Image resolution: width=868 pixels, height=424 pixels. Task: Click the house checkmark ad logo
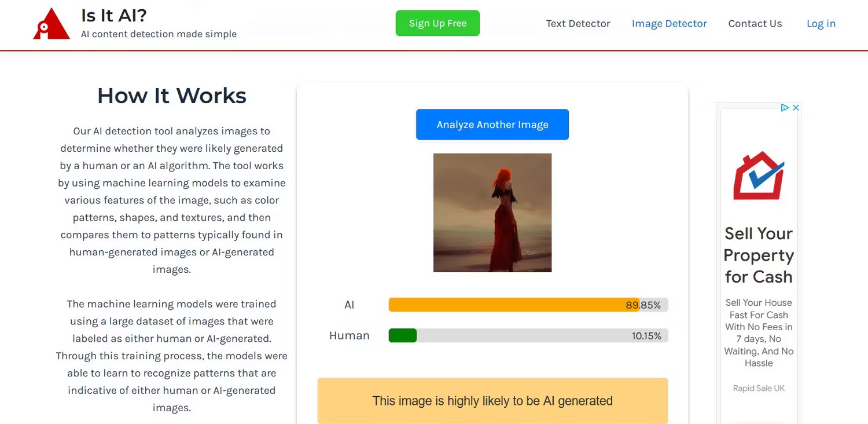tap(759, 176)
